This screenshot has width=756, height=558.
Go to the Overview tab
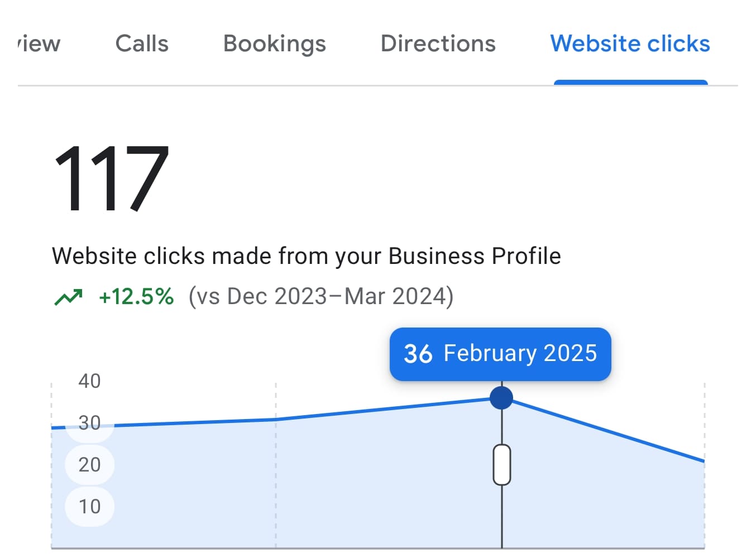(x=36, y=44)
